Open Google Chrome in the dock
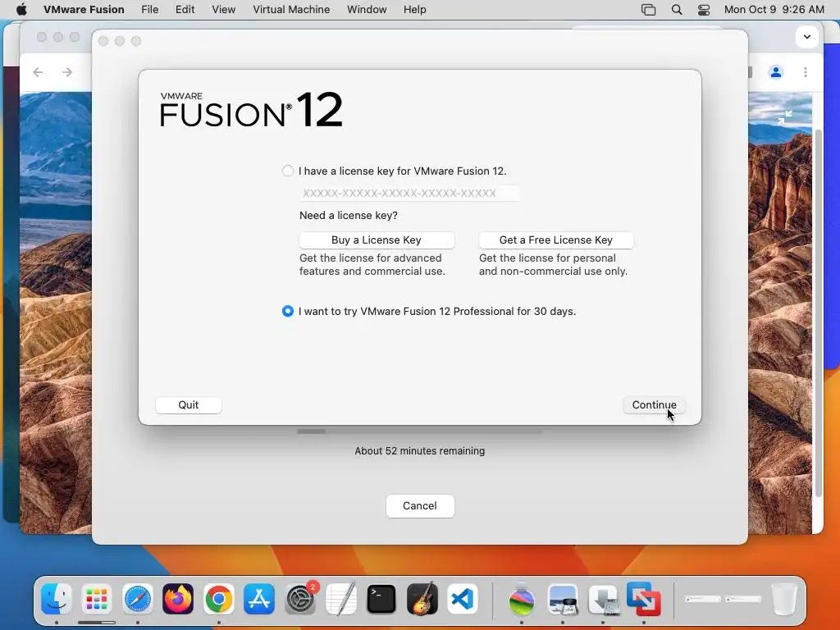The width and height of the screenshot is (840, 630). coord(218,598)
